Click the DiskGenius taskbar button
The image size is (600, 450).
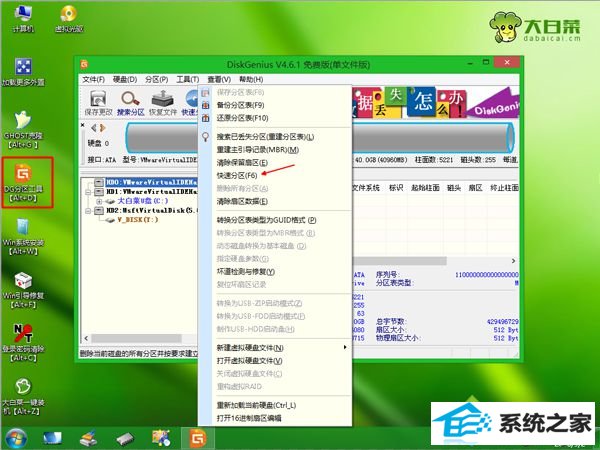point(197,438)
